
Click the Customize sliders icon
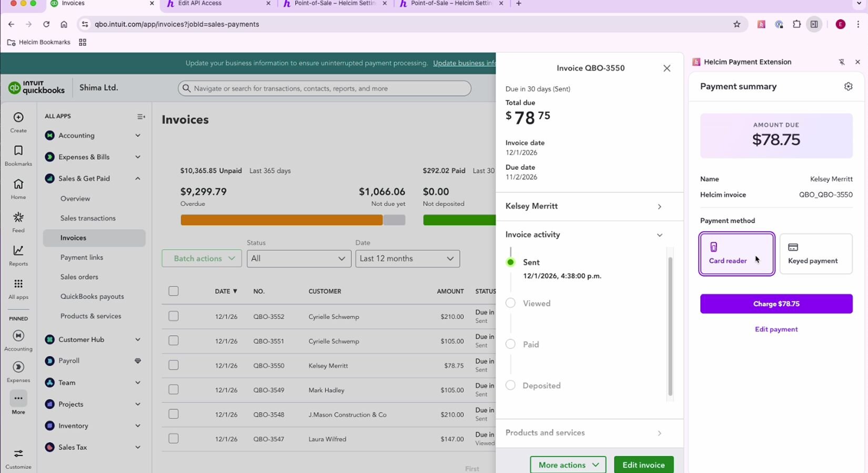(18, 454)
